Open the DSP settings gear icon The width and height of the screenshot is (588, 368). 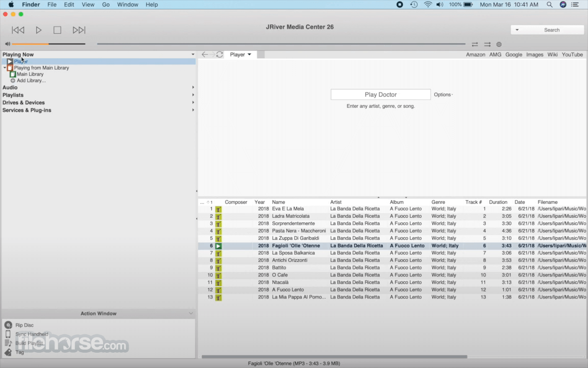tap(499, 44)
